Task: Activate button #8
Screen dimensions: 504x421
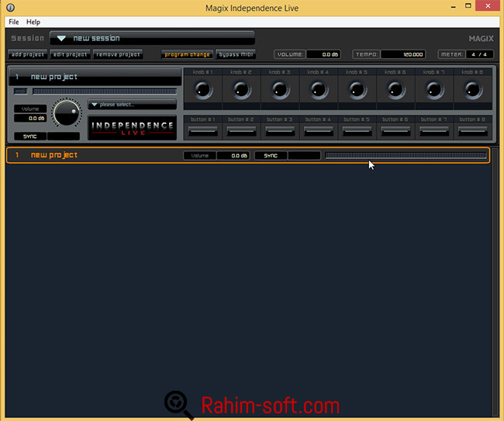Action: point(473,131)
